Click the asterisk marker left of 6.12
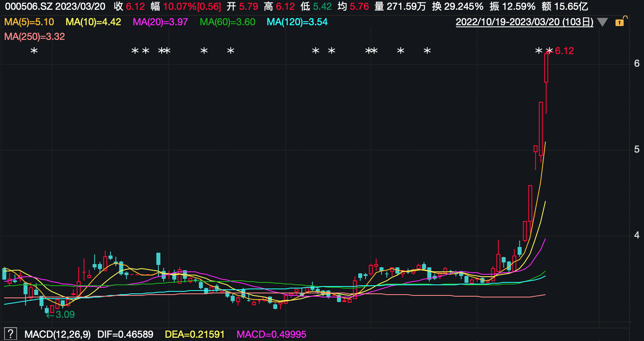Image resolution: width=644 pixels, height=341 pixels. [x=539, y=51]
